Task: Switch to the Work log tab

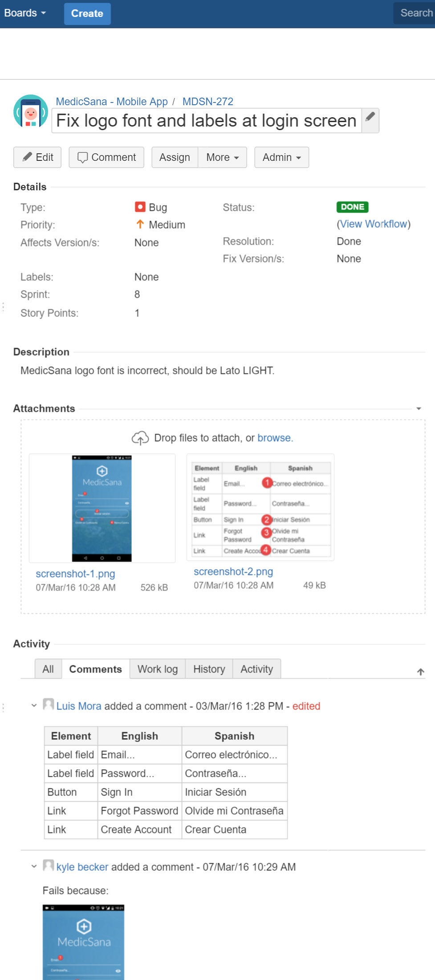Action: (x=157, y=669)
